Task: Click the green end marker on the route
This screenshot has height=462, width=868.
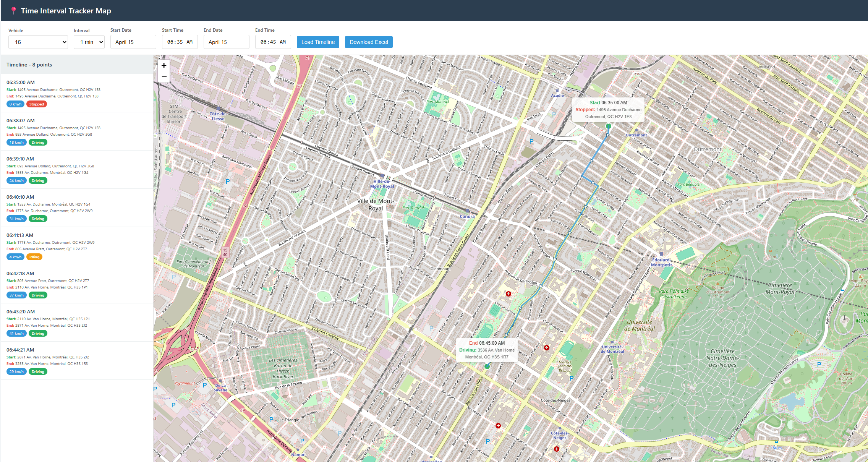Action: click(487, 366)
